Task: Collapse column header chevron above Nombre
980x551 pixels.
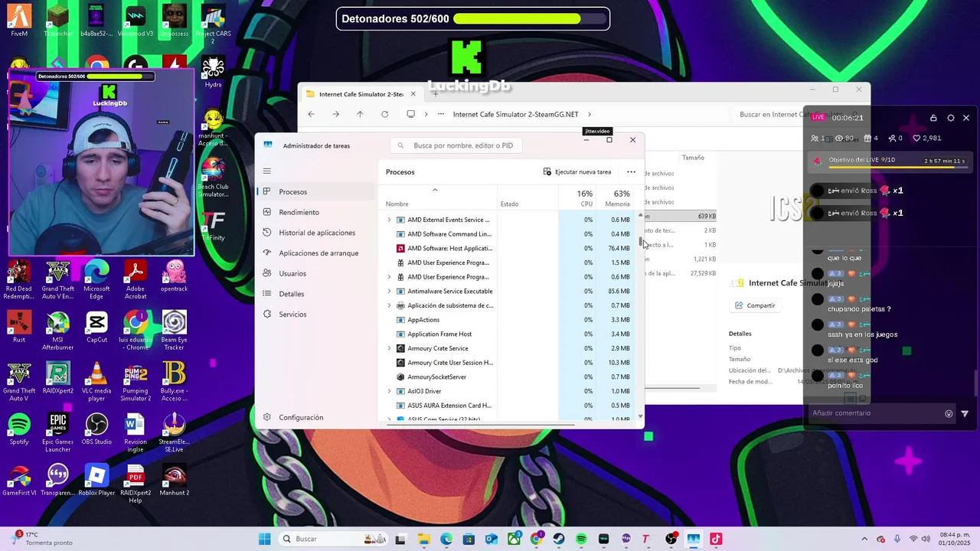Action: pyautogui.click(x=435, y=190)
